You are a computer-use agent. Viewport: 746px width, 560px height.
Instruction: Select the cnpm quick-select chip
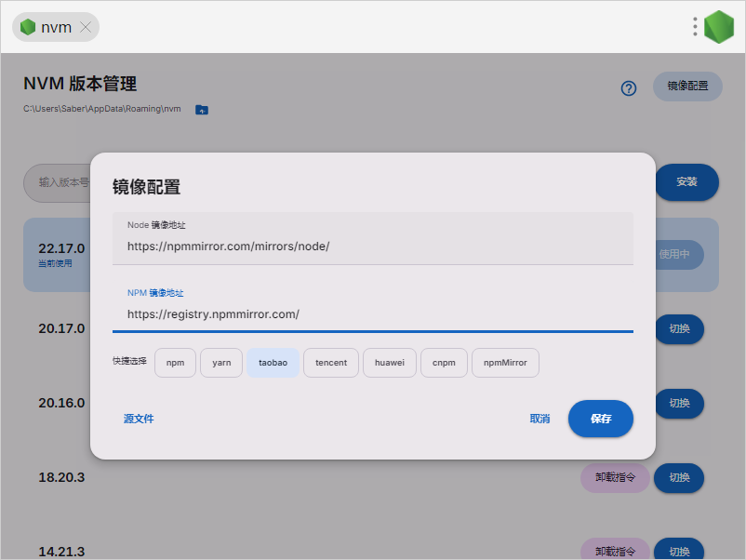(x=444, y=363)
